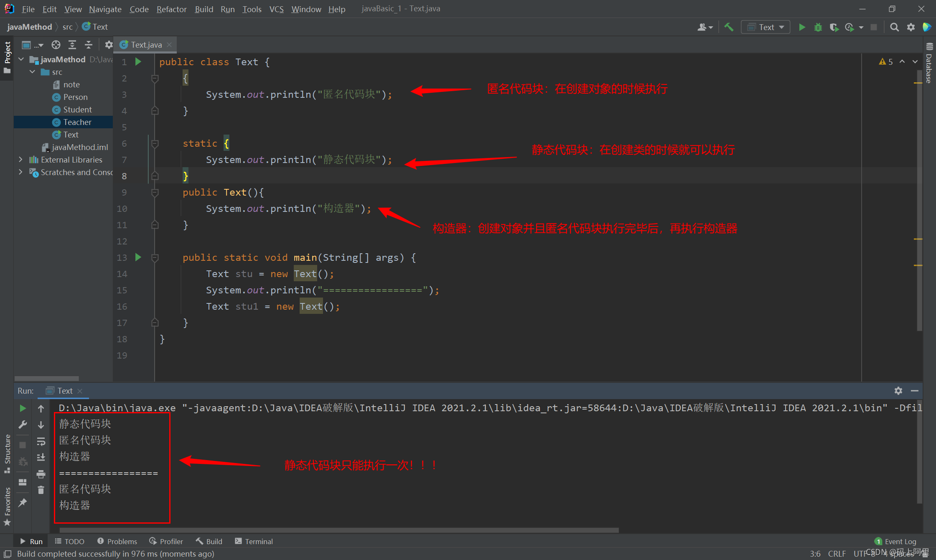936x560 pixels.
Task: Click the green Run button in toolbar
Action: click(802, 27)
